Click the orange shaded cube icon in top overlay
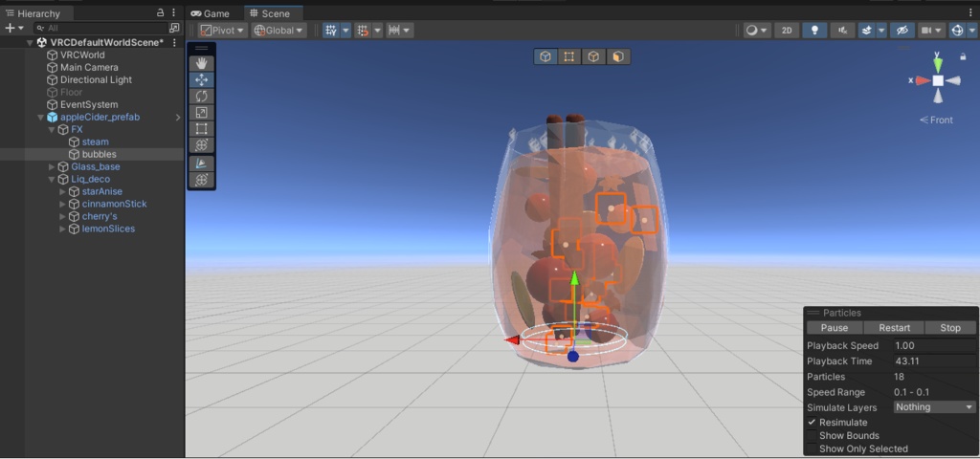 pos(618,56)
